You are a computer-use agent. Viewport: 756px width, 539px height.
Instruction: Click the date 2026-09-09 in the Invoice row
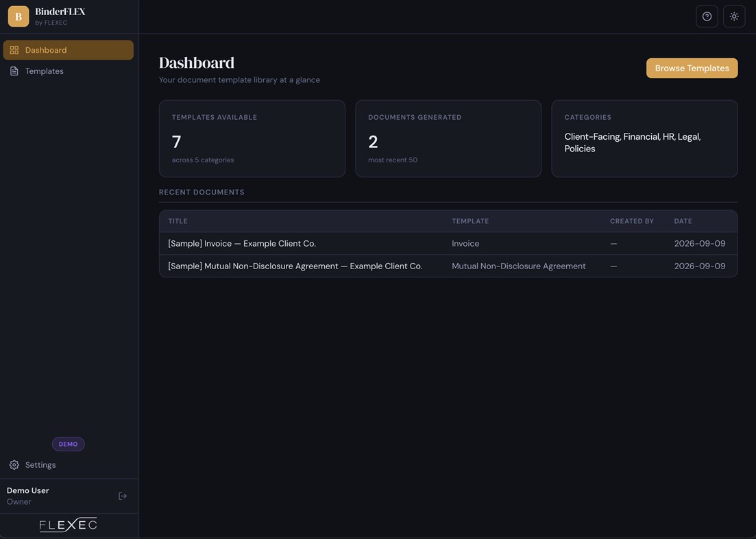[x=700, y=244]
